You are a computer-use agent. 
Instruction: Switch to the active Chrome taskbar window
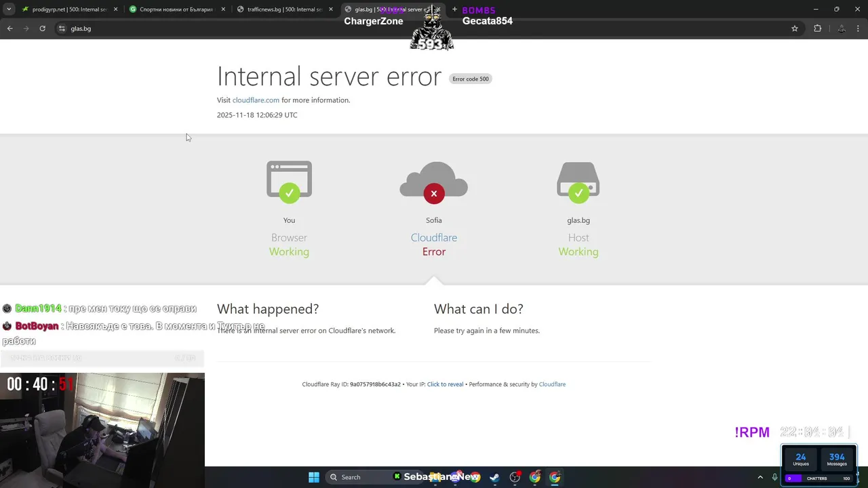tap(555, 477)
